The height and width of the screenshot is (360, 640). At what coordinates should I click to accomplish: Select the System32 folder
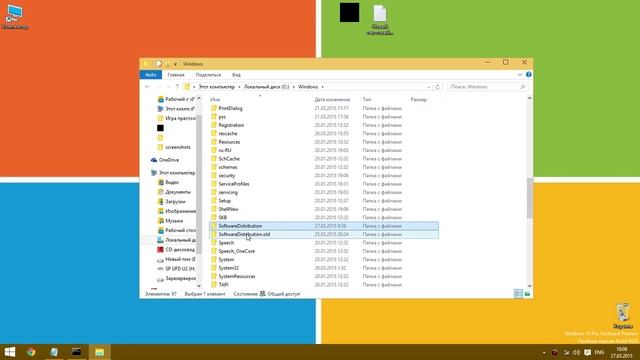pyautogui.click(x=228, y=268)
